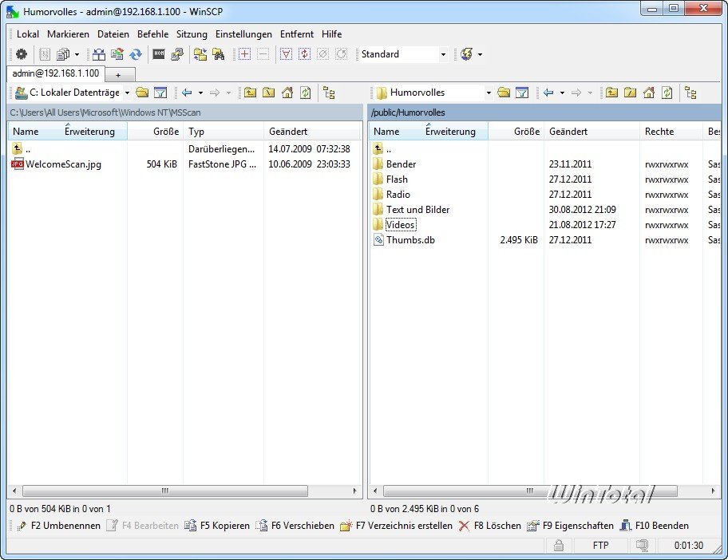Go to parent directory in the local panel
Viewport: 728px width, 560px height.
pos(250,93)
